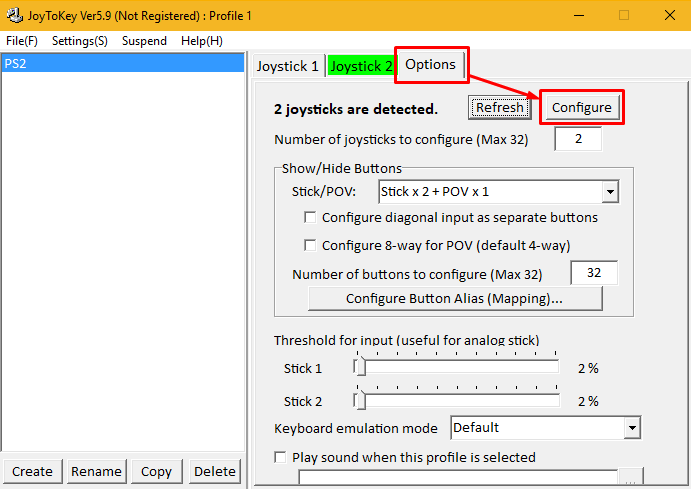Click the '2 joysticks are detected.' text

coord(356,109)
